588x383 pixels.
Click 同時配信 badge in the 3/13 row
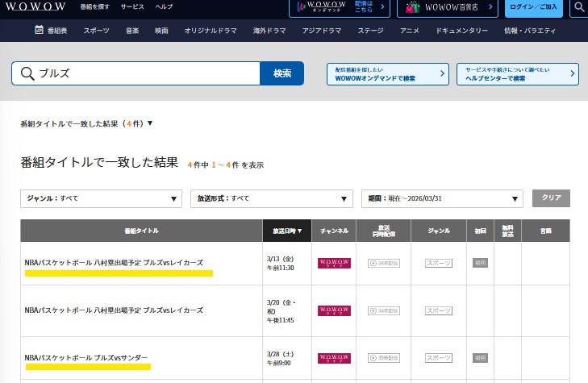click(x=384, y=263)
